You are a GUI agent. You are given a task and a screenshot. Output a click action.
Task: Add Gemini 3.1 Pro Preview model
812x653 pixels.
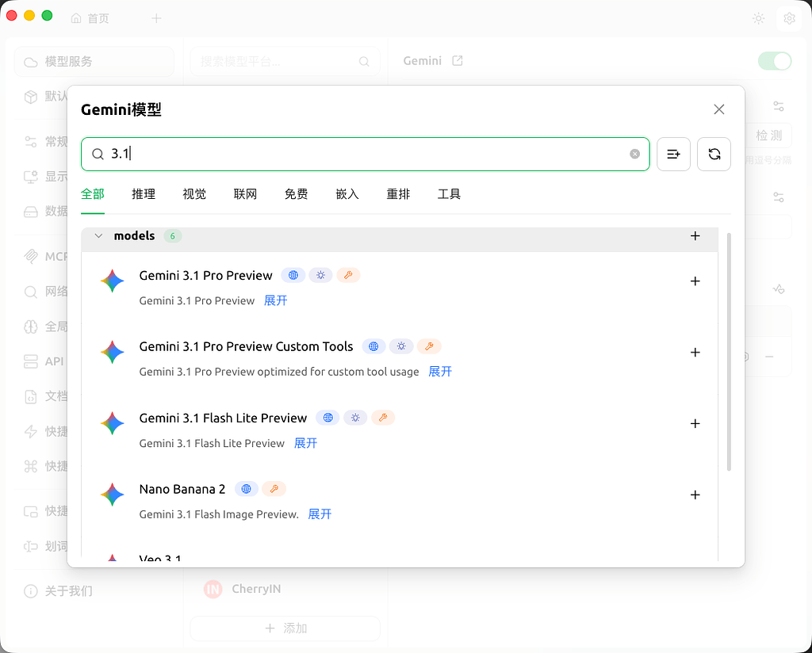[x=695, y=281]
